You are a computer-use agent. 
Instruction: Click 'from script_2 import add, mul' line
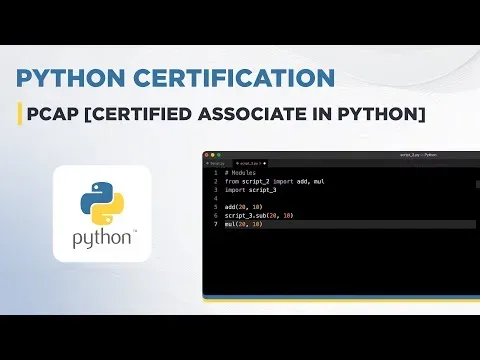[274, 182]
